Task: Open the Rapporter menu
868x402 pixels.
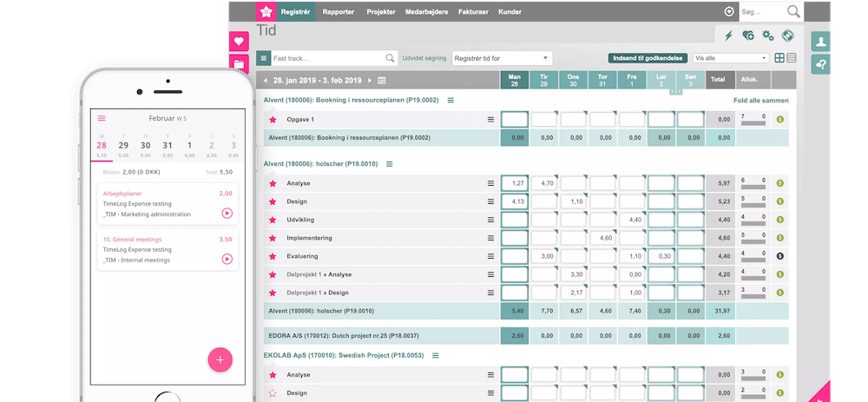Action: pos(339,11)
